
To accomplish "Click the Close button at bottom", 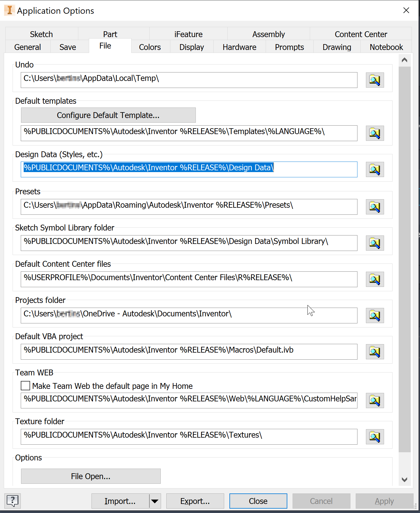I will pos(258,501).
